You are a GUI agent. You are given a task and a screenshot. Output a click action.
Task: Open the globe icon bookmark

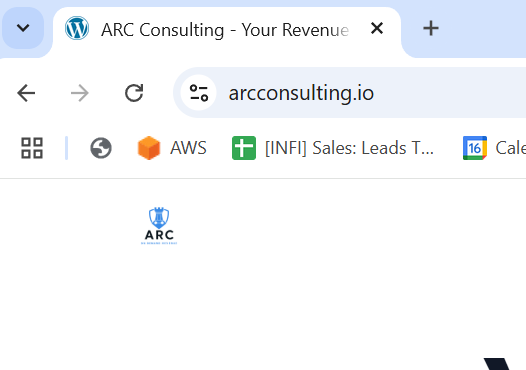101,148
